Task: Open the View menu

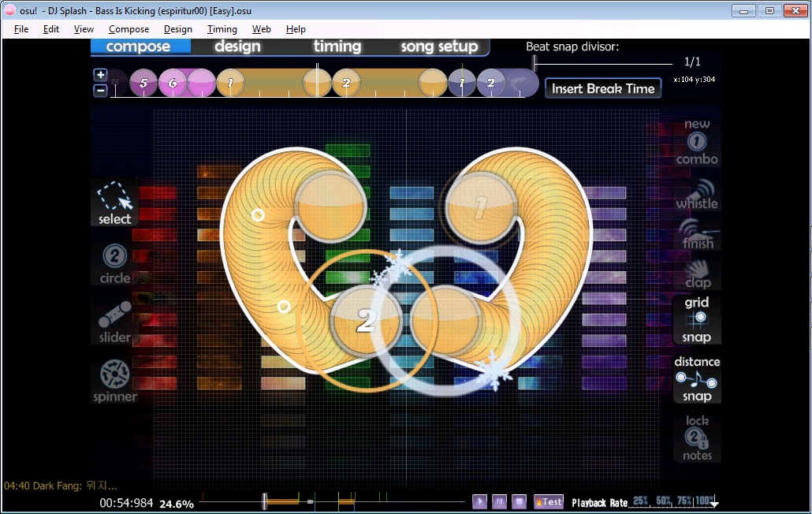Action: tap(84, 29)
